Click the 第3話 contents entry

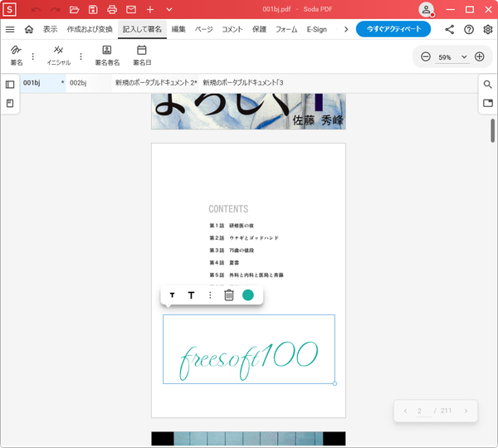click(232, 251)
